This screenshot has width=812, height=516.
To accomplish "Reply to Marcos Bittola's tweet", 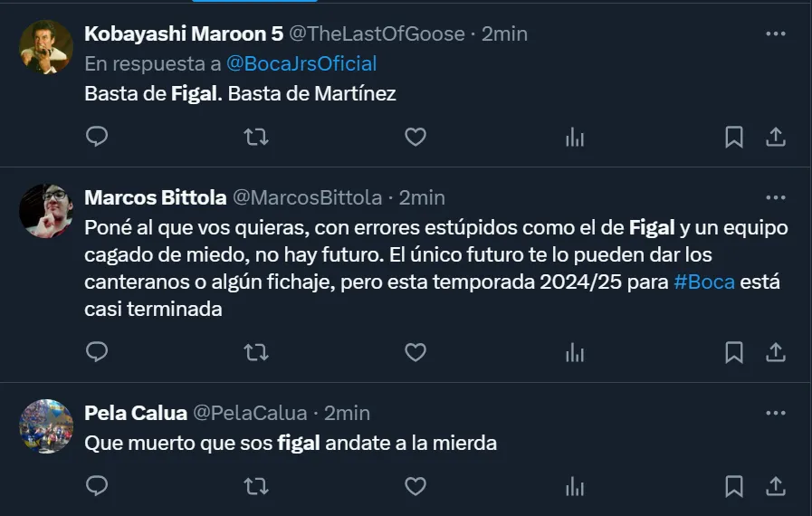I will pos(97,352).
